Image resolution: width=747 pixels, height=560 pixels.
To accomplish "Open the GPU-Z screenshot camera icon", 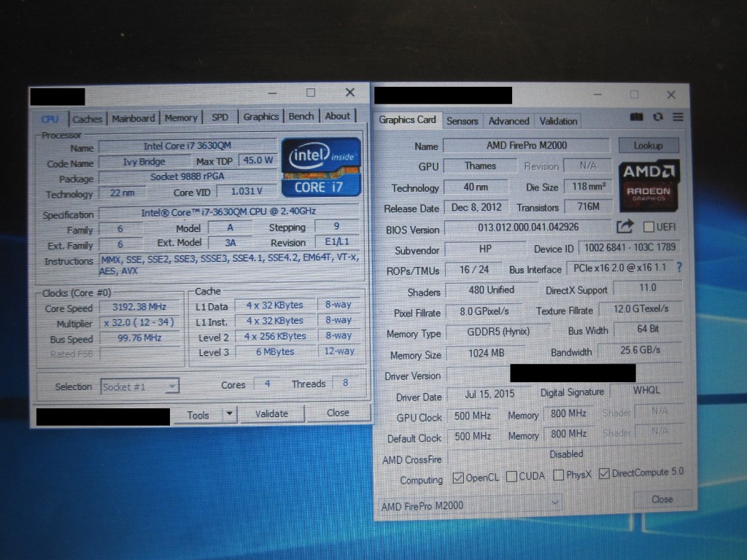I will click(636, 117).
